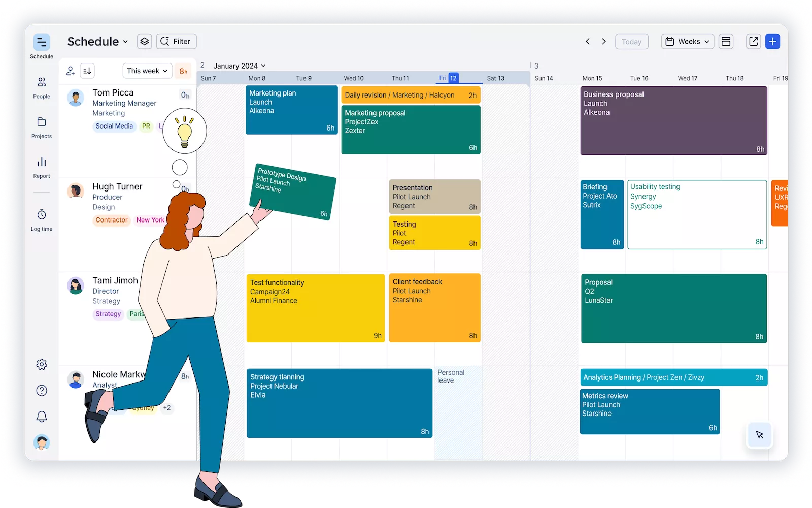812x508 pixels.
Task: Open the This week dropdown
Action: click(147, 71)
